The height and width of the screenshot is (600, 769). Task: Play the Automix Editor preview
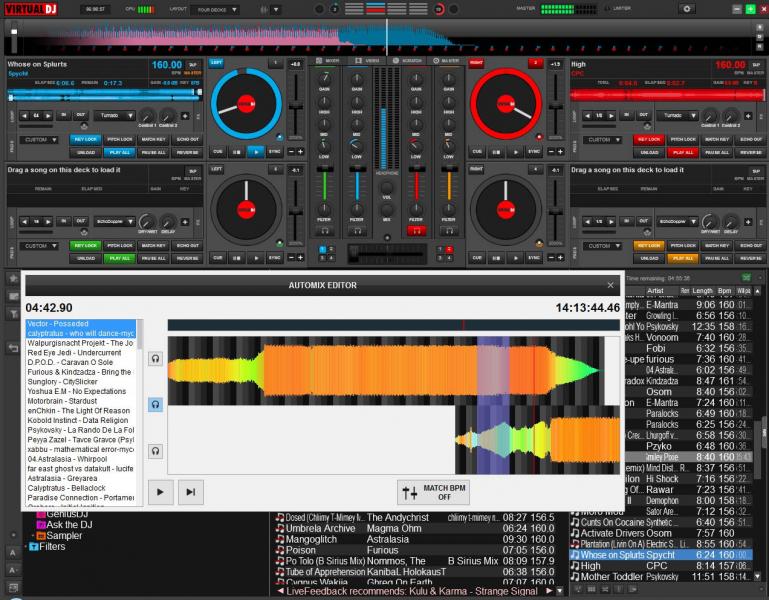click(x=160, y=492)
